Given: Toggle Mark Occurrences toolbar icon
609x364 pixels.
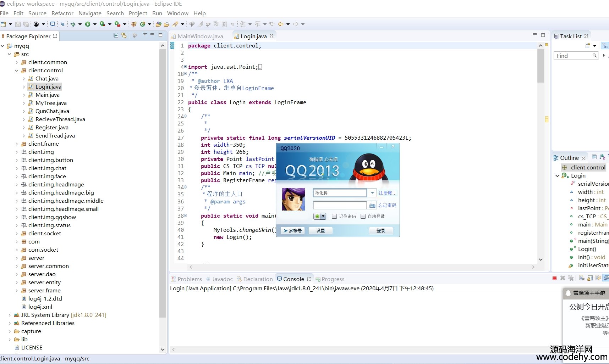Looking at the screenshot, I should coord(200,24).
